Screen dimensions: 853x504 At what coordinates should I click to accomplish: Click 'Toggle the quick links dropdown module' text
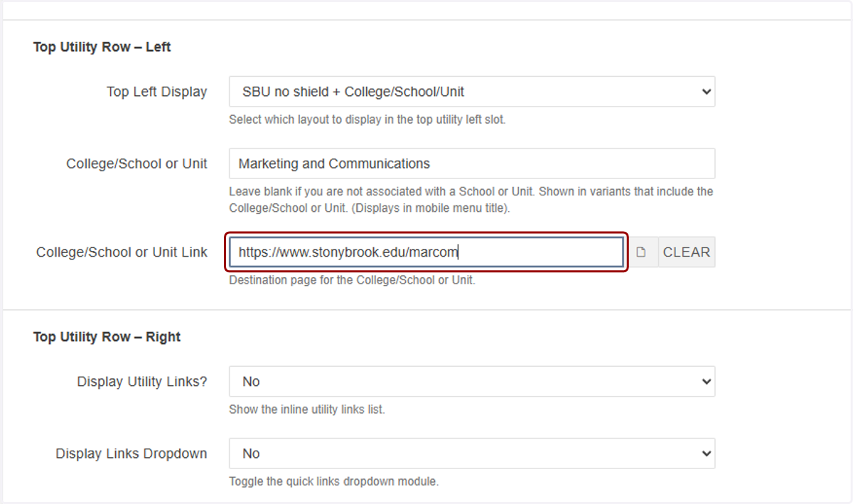point(334,481)
